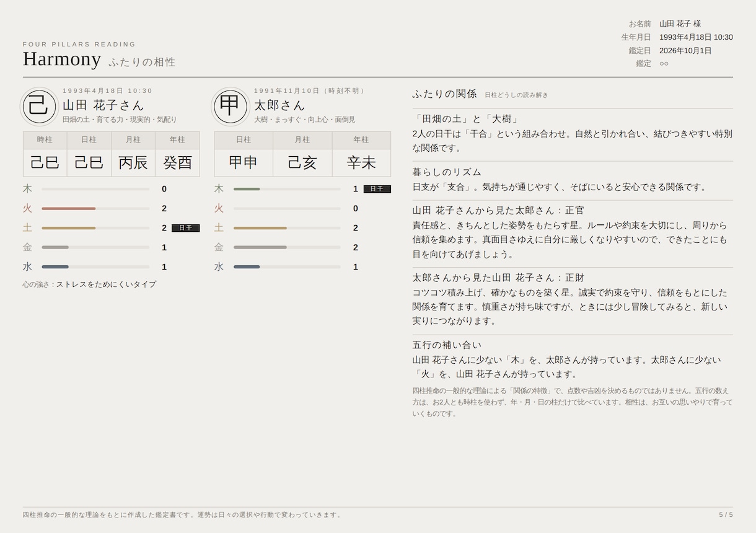Click Hanako's 年柱 cell 癸酉
This screenshot has width=756, height=533.
[x=177, y=162]
